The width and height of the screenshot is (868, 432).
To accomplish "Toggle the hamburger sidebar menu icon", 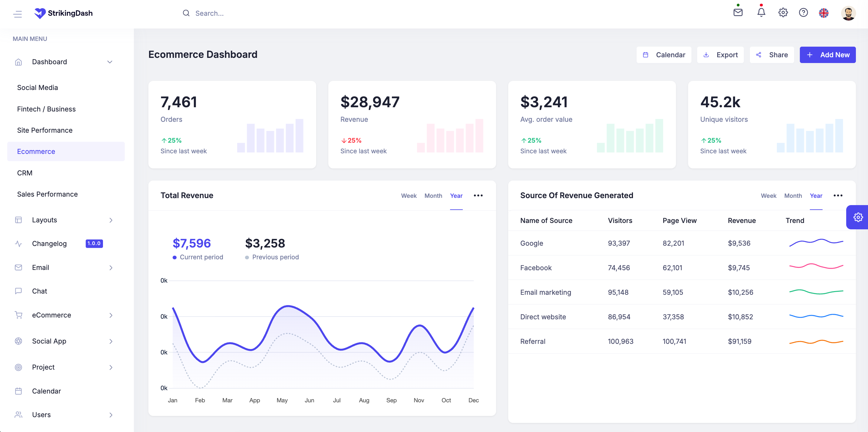I will pyautogui.click(x=18, y=14).
